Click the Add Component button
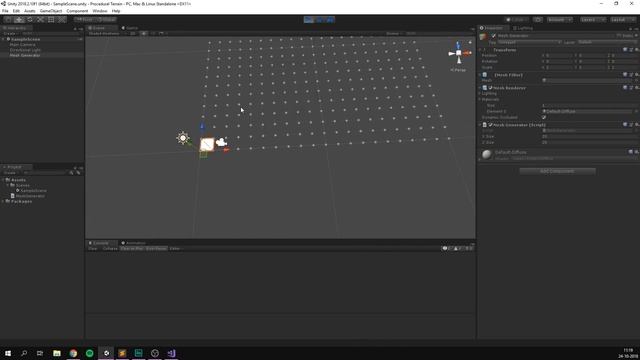 click(x=557, y=171)
